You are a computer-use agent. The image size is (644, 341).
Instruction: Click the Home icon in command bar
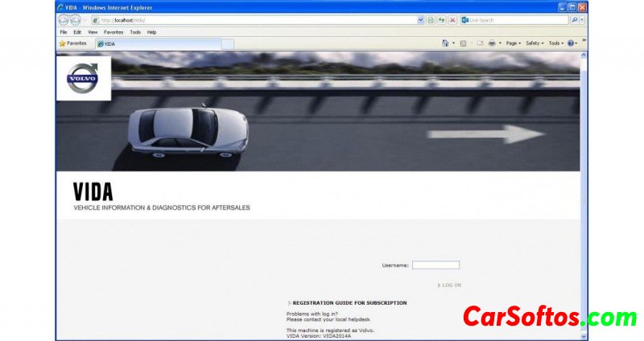[x=445, y=43]
